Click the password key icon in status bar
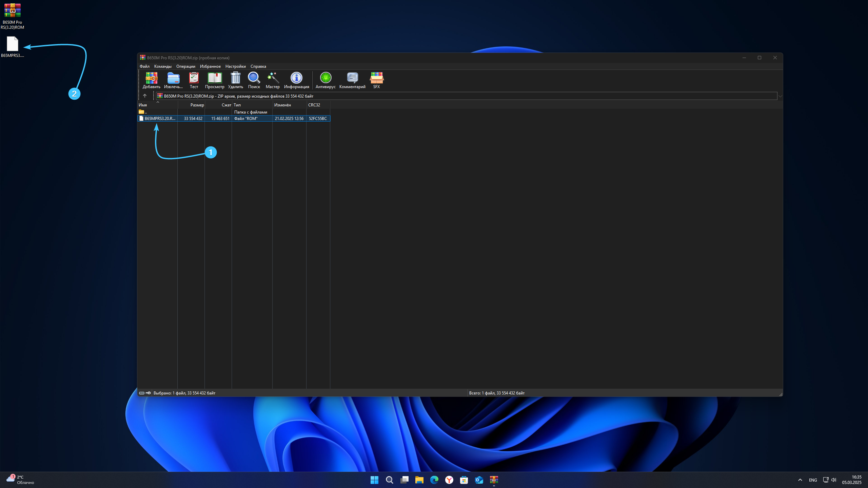Image resolution: width=868 pixels, height=488 pixels. [148, 393]
